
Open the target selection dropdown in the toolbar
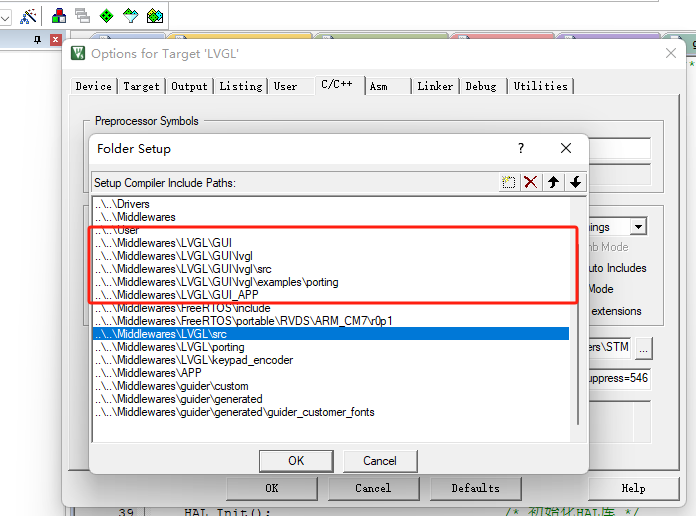pos(5,18)
